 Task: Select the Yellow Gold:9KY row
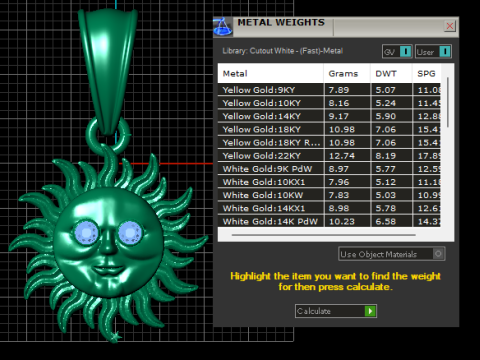pos(329,90)
